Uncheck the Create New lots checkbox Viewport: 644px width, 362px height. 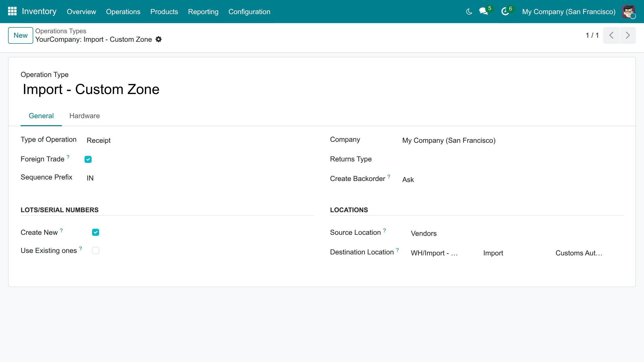96,232
